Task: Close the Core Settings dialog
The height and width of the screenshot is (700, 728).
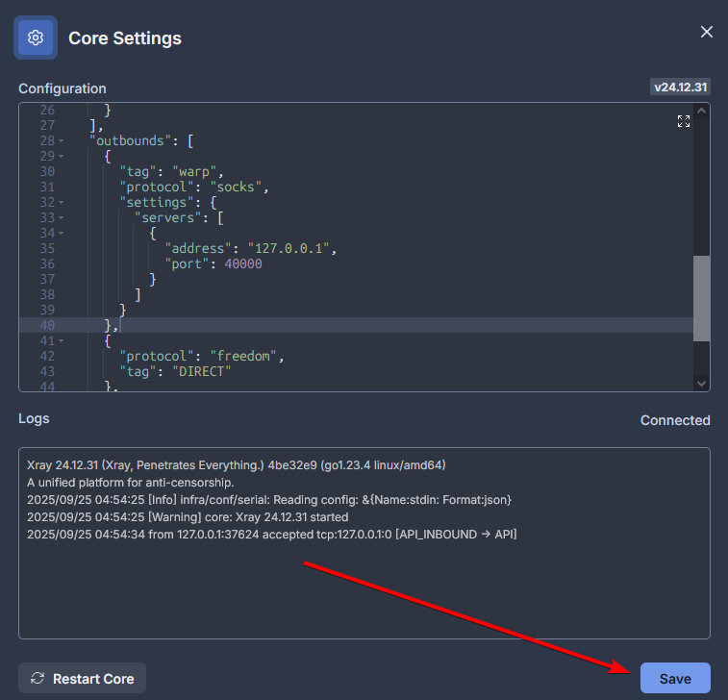Action: (706, 32)
